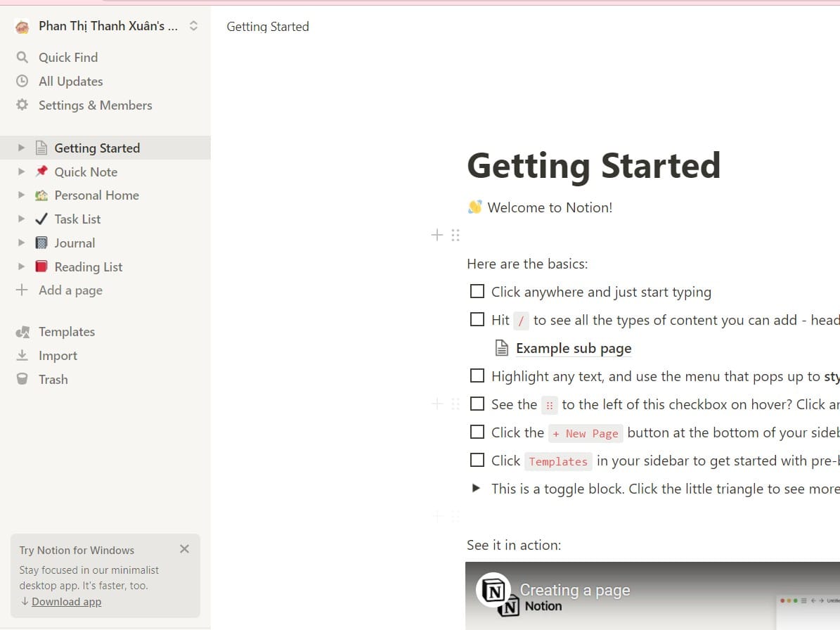This screenshot has height=630, width=840.
Task: Expand the Reading List page tree arrow
Action: pos(21,266)
